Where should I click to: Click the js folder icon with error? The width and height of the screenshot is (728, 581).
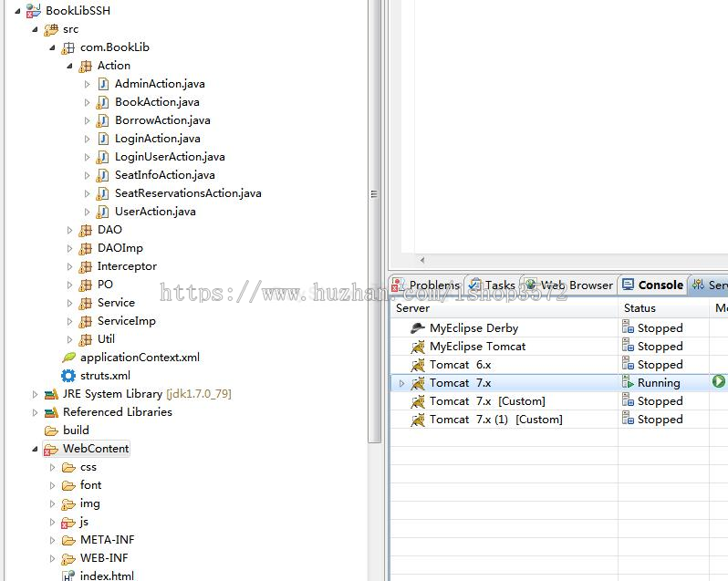coord(68,522)
